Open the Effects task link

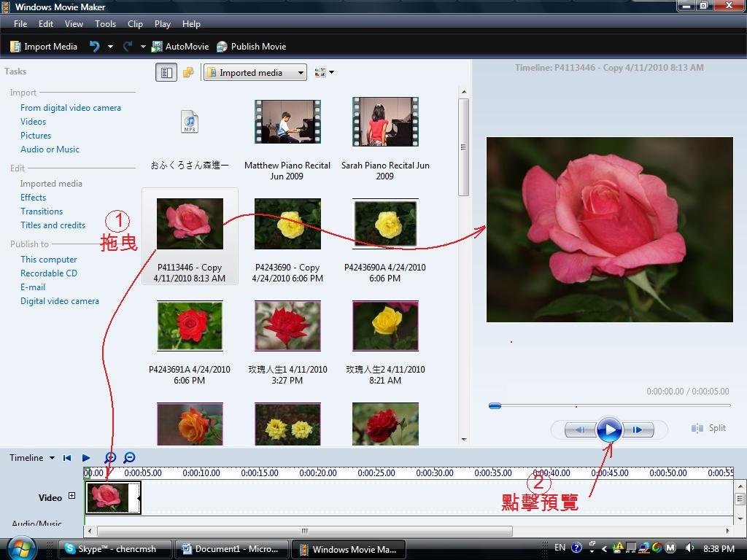(x=34, y=197)
